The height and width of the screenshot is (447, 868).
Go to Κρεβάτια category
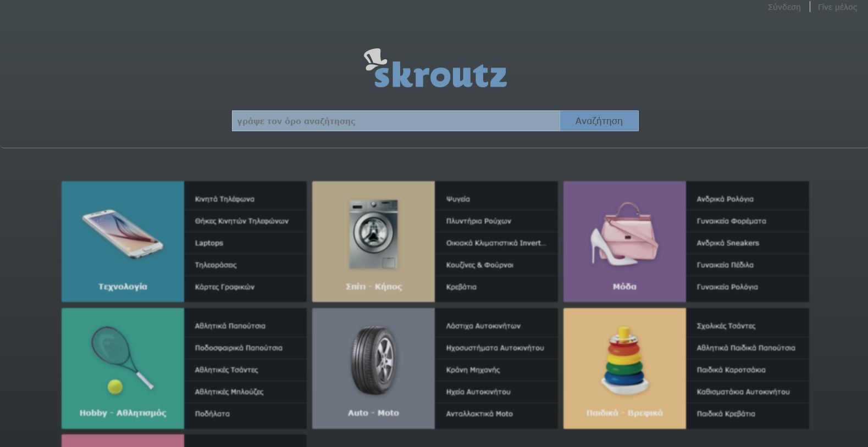coord(461,287)
